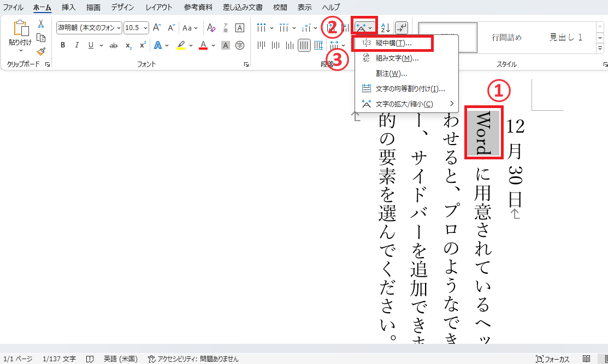Click the Subscript x₂ icon
Screen dimensions: 608x364
(x=128, y=45)
